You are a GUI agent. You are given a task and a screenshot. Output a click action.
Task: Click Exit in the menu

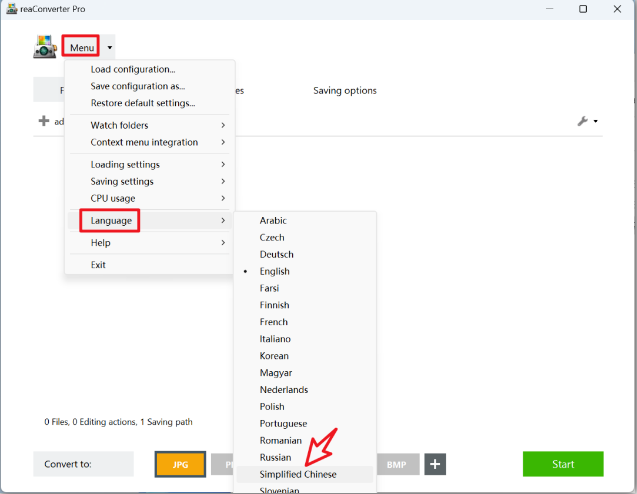point(98,265)
